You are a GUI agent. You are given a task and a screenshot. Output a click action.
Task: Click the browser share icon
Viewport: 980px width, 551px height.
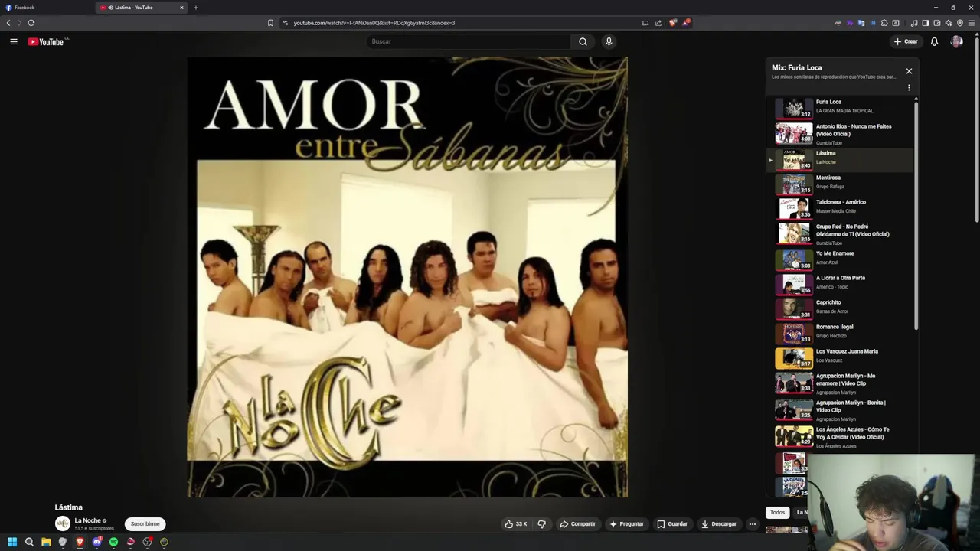[658, 23]
